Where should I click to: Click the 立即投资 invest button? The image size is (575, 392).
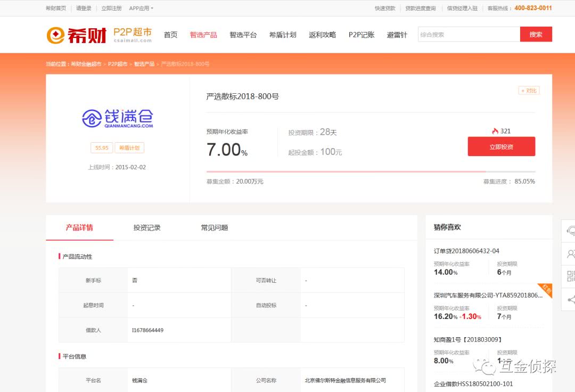[502, 146]
